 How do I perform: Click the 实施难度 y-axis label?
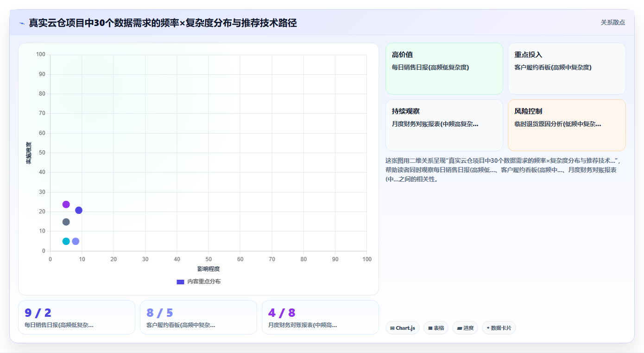[x=29, y=153]
